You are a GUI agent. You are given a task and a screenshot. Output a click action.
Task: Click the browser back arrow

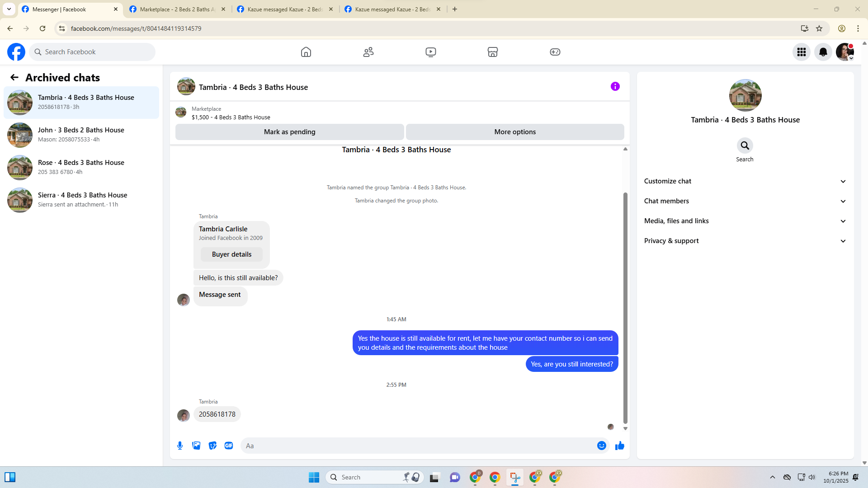[10, 28]
